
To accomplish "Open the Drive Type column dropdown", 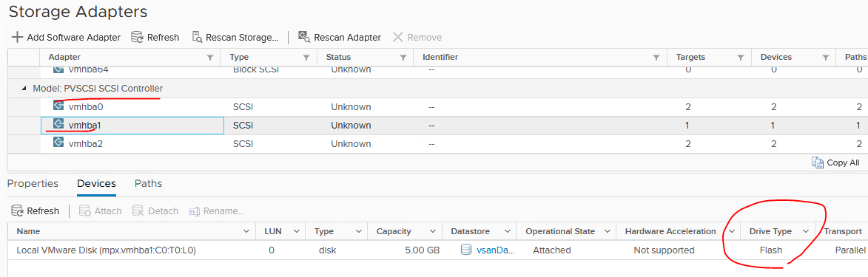I will pyautogui.click(x=805, y=231).
